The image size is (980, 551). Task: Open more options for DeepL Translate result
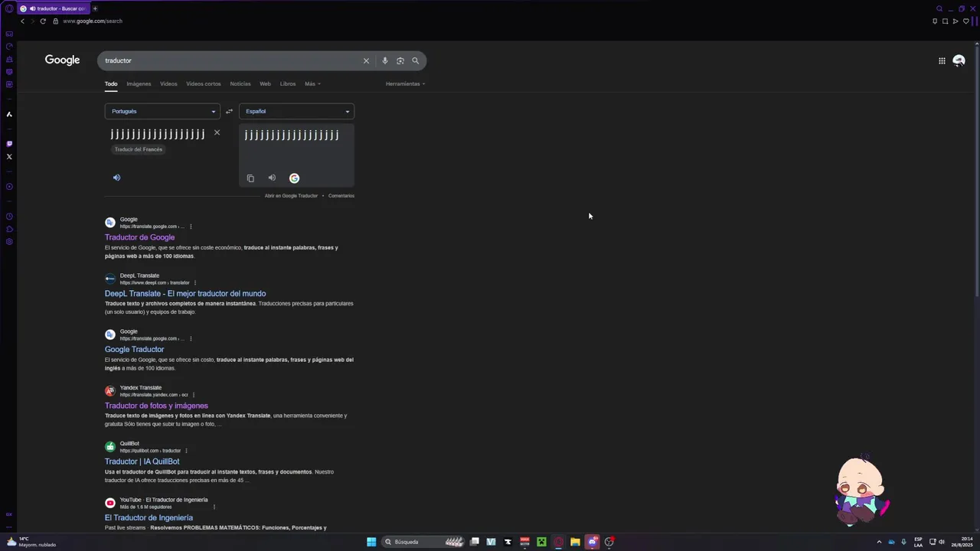point(195,282)
